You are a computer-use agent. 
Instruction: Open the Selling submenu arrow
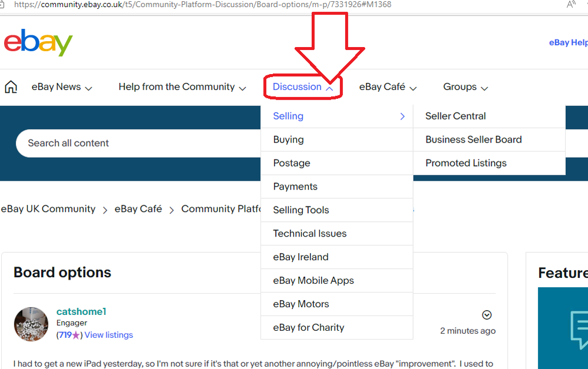402,117
